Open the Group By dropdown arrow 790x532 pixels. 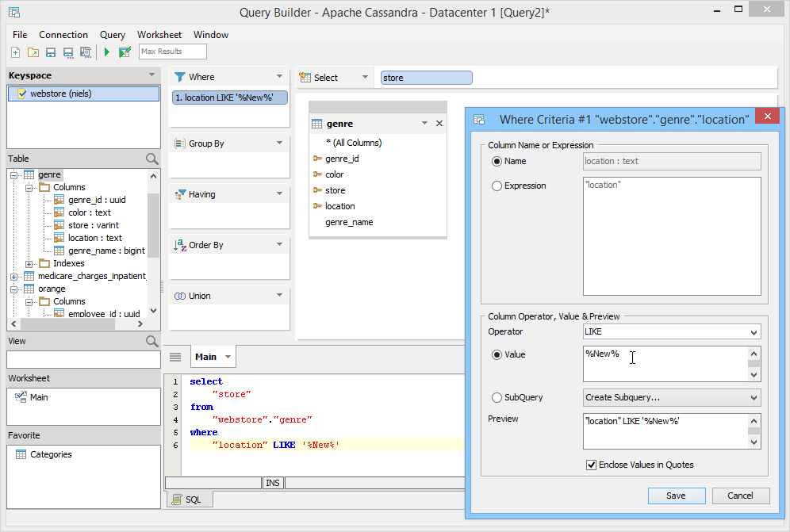pos(280,143)
